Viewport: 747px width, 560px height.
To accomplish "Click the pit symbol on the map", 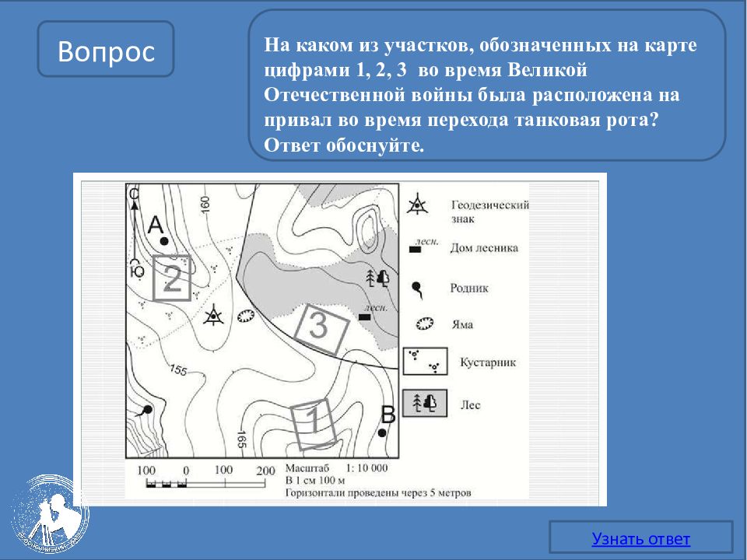I will point(245,315).
